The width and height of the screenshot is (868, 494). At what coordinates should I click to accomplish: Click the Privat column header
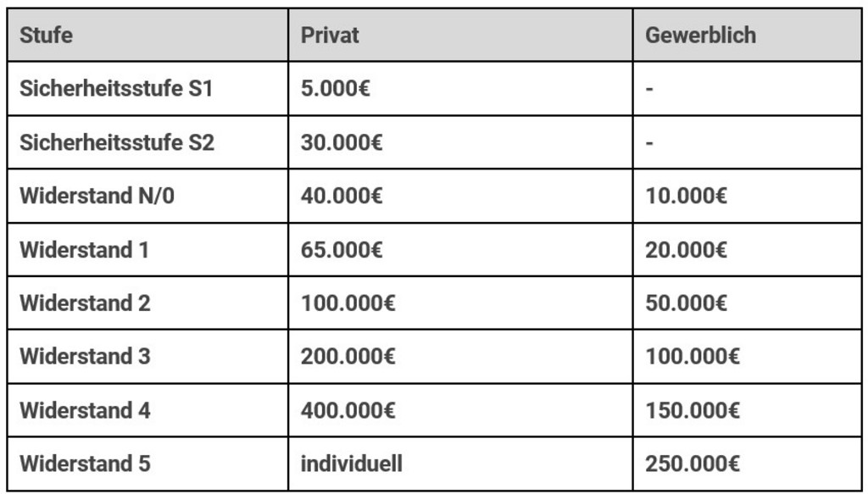330,35
